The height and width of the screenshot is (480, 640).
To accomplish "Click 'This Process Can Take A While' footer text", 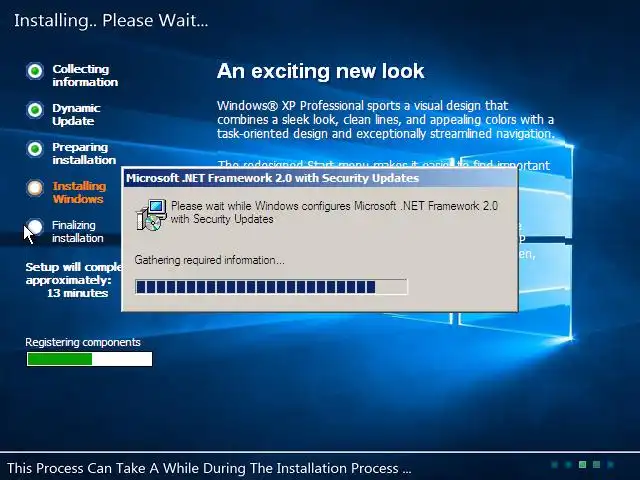I will 209,468.
